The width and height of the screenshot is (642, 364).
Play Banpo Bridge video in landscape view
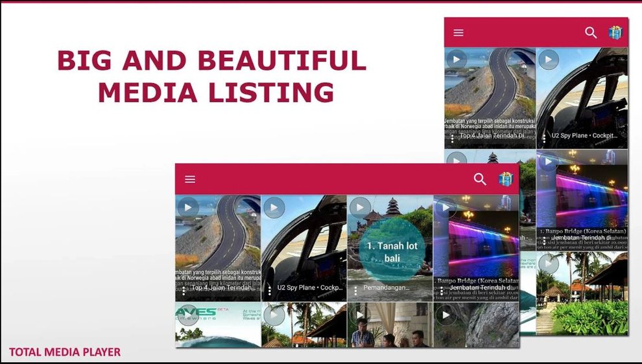[x=446, y=208]
